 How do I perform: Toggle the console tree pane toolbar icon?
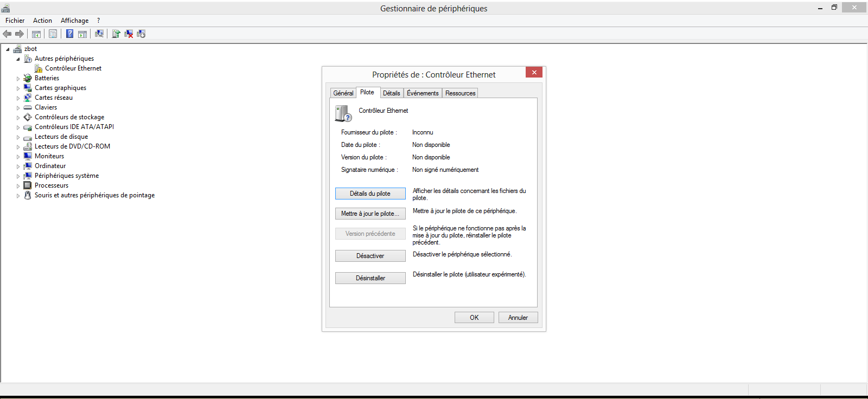[36, 34]
